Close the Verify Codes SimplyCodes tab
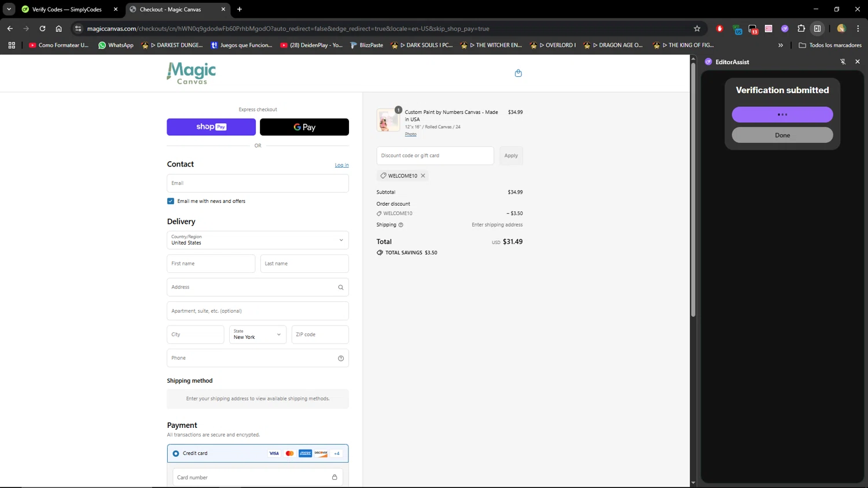 pos(116,9)
